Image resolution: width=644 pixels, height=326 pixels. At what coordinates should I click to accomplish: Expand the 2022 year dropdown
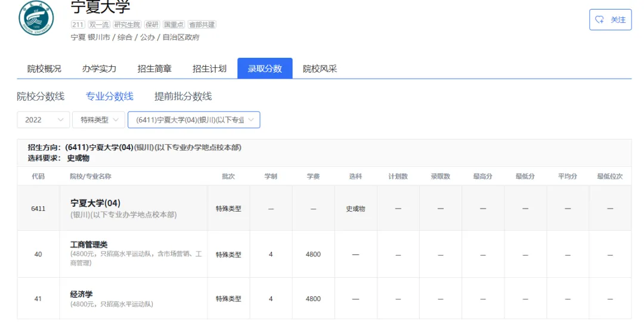pyautogui.click(x=43, y=120)
